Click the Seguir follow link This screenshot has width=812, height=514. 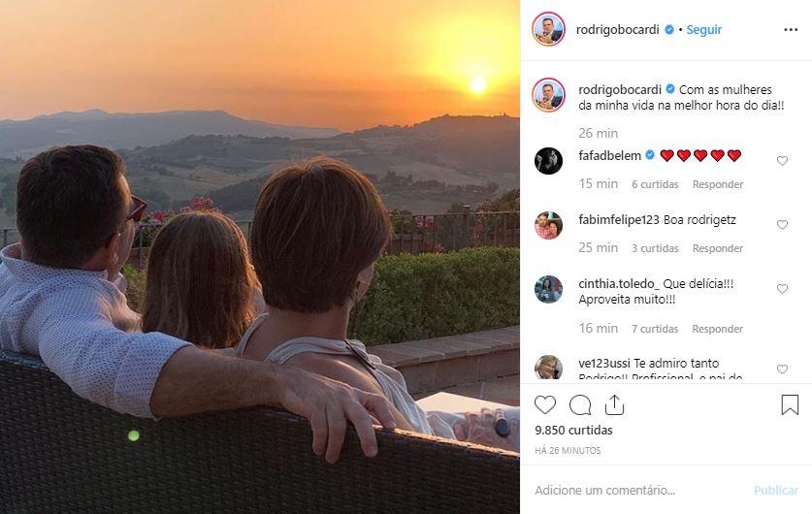coord(704,30)
